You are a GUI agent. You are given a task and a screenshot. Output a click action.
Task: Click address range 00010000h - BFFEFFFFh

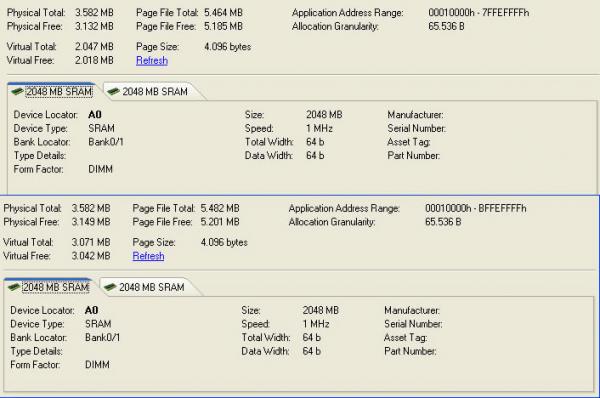coord(476,208)
